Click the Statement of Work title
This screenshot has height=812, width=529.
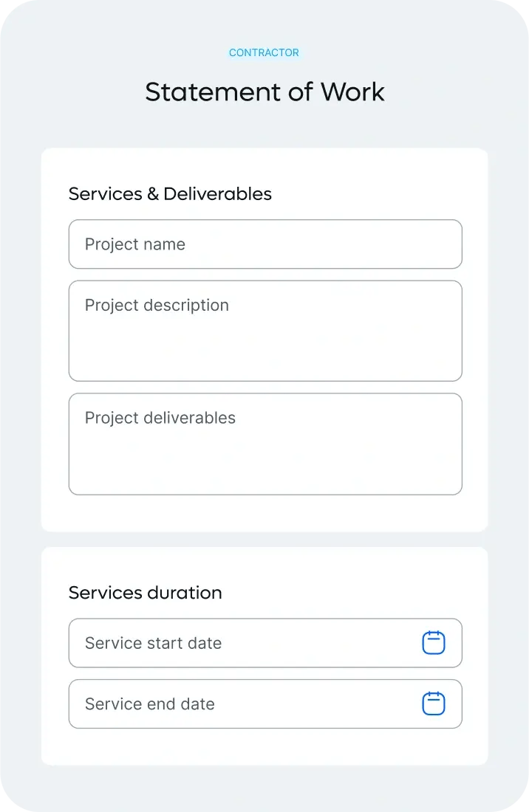click(x=264, y=92)
